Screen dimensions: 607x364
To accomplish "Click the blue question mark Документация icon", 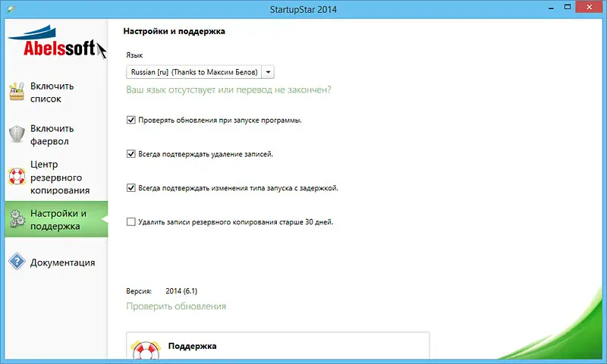I will 17,262.
